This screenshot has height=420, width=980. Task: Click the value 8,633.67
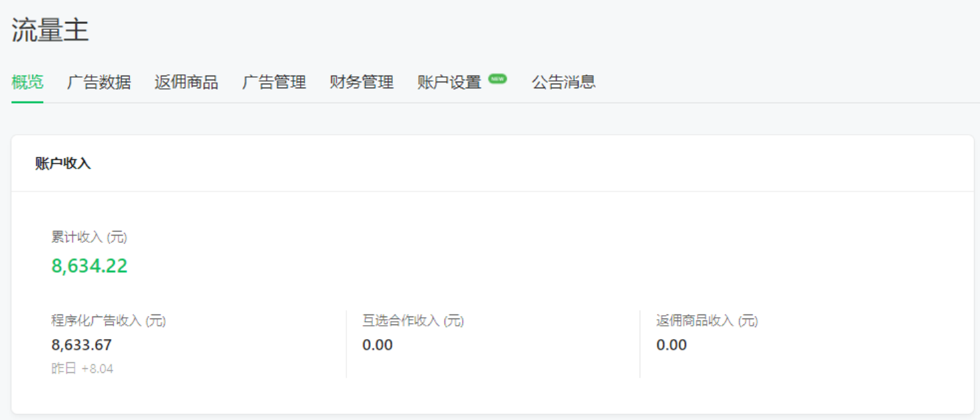[82, 345]
